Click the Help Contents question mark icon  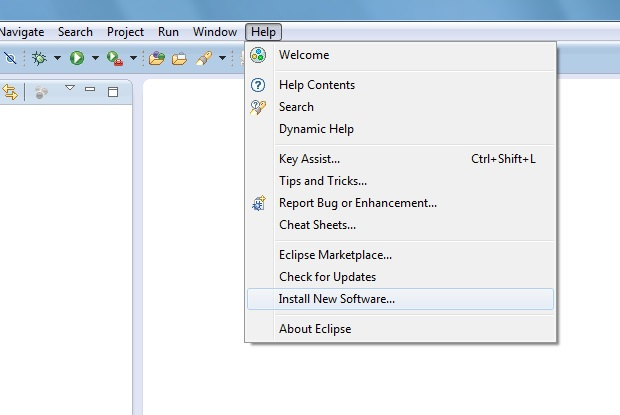coord(258,85)
